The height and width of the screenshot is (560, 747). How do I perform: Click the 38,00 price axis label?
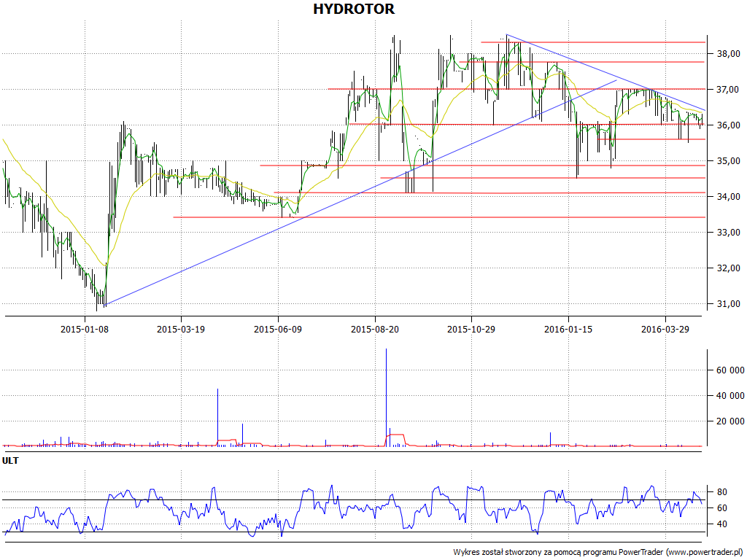tap(728, 54)
